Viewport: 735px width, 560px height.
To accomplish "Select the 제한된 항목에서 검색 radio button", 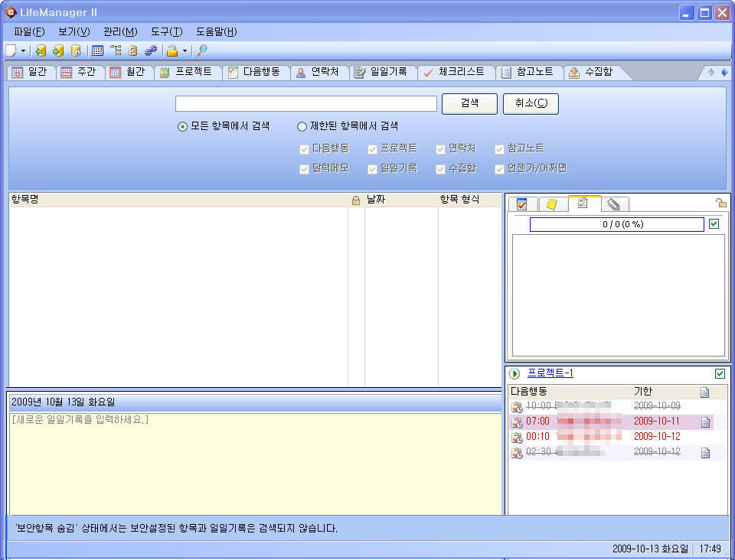I will (302, 126).
